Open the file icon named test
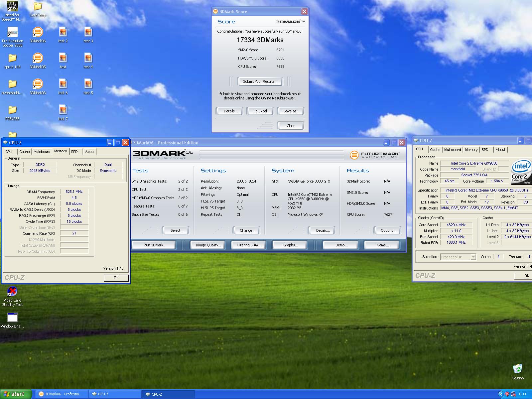Screen dimensions: 532x399 pos(63,61)
